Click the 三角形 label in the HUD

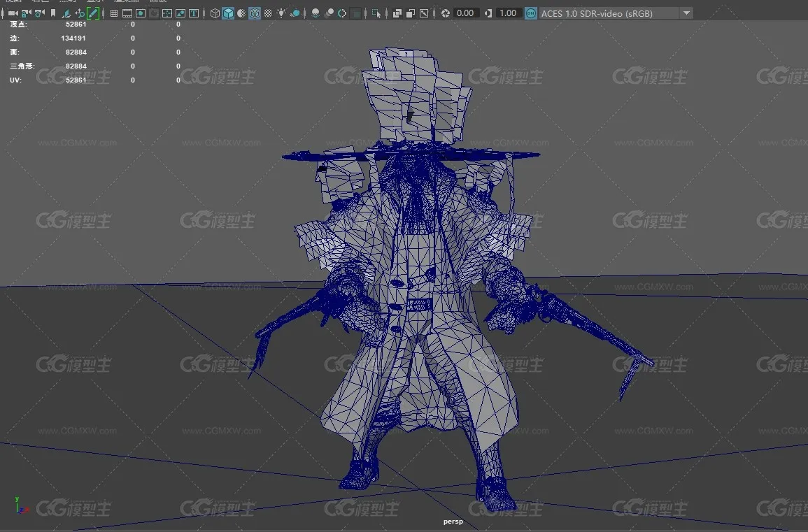22,66
